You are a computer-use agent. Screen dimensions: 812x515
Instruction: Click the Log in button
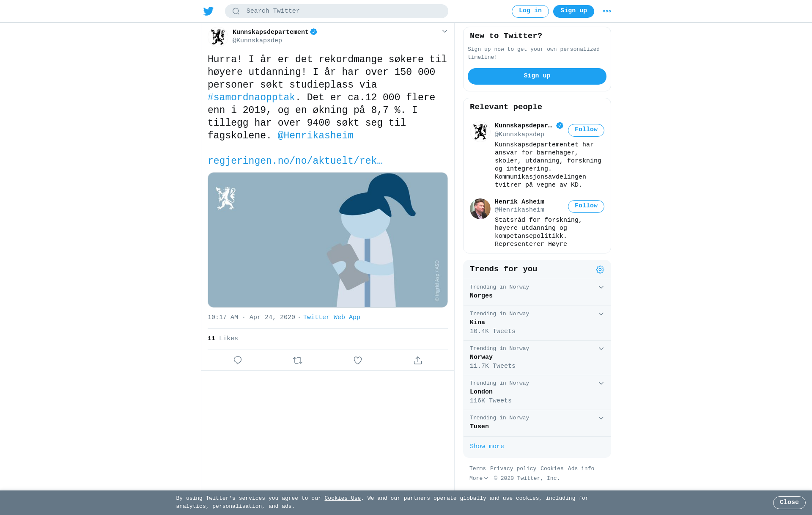(x=530, y=11)
